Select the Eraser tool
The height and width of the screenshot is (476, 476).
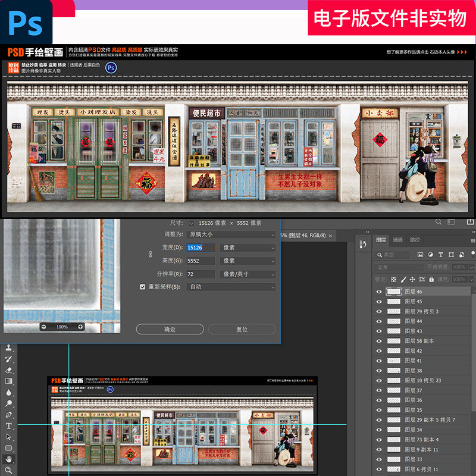[x=8, y=371]
